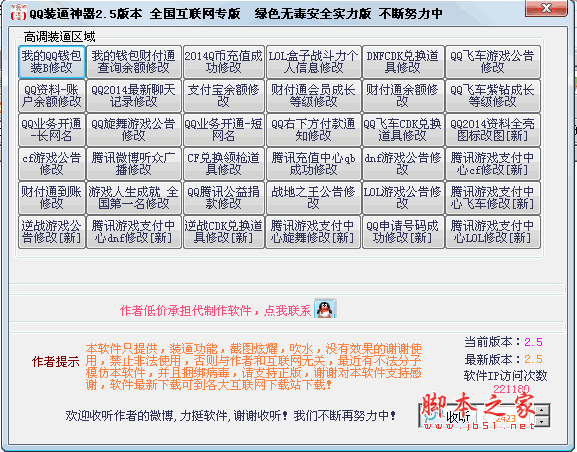Open 我的QQ钱包装B修改
This screenshot has width=577, height=452.
coord(52,62)
